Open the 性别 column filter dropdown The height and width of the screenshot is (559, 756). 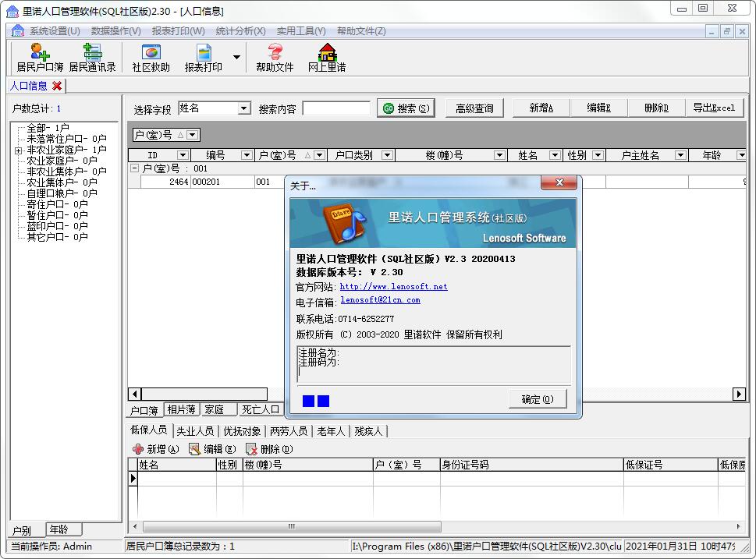(598, 155)
